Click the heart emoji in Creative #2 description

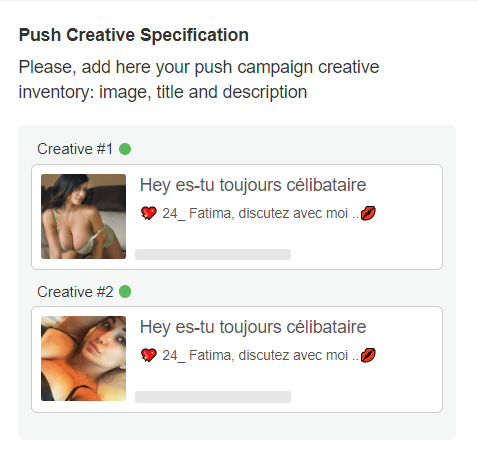(x=149, y=355)
